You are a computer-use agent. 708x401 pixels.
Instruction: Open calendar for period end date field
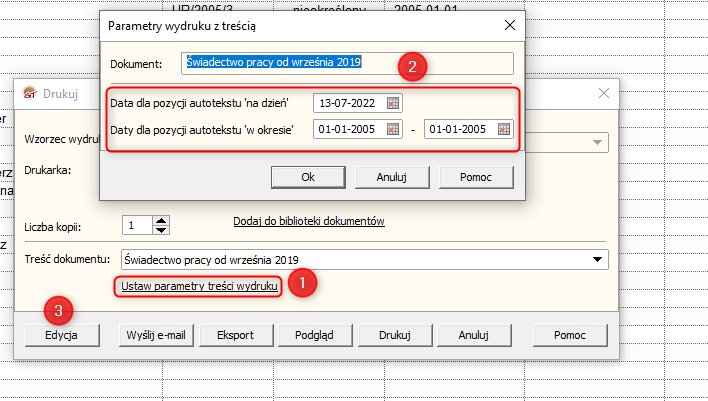tap(504, 130)
